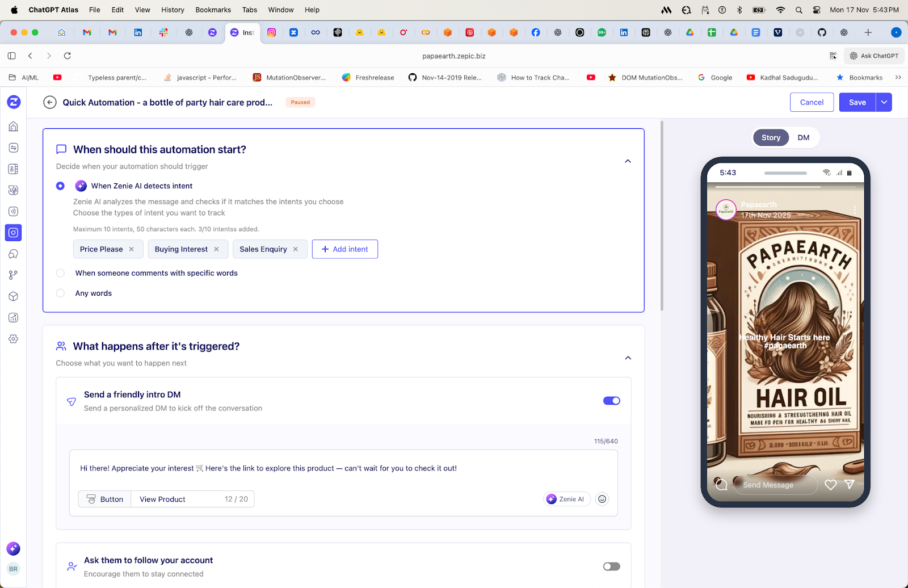This screenshot has width=908, height=588.
Task: Open new tab with the plus icon
Action: (x=868, y=32)
